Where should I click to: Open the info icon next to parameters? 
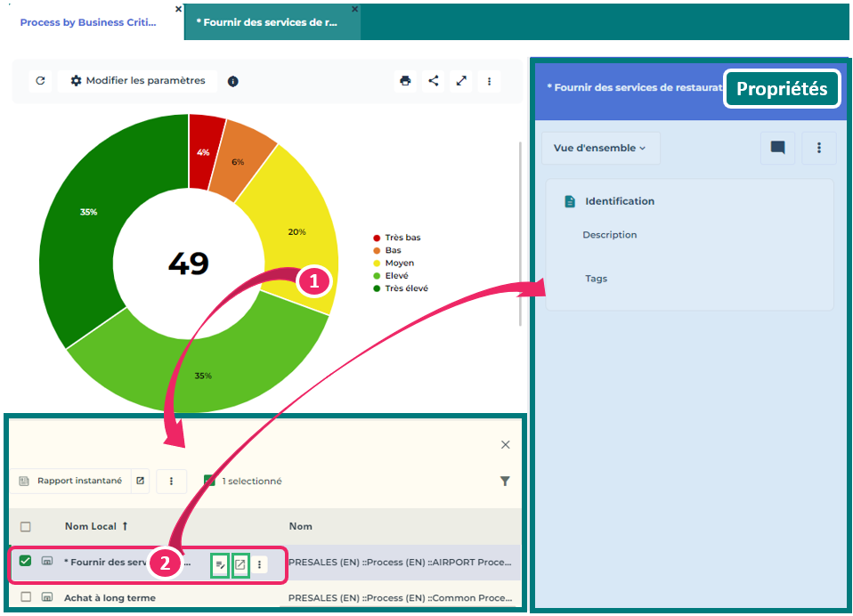click(x=233, y=81)
